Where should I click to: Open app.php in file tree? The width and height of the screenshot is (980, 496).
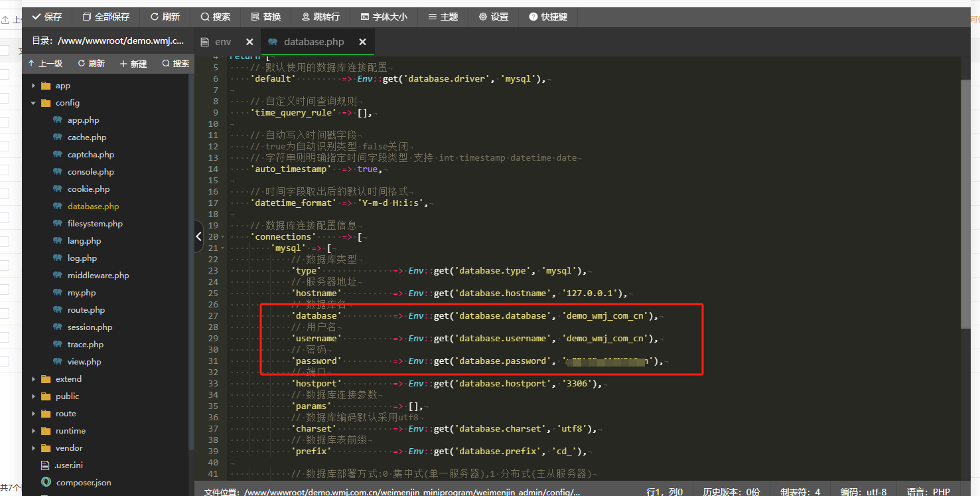(x=83, y=120)
